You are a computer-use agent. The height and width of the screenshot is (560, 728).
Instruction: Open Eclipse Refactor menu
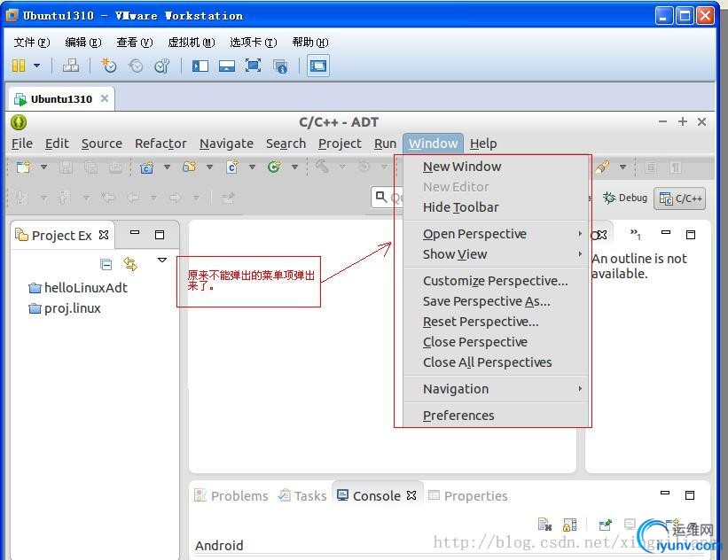(x=160, y=144)
